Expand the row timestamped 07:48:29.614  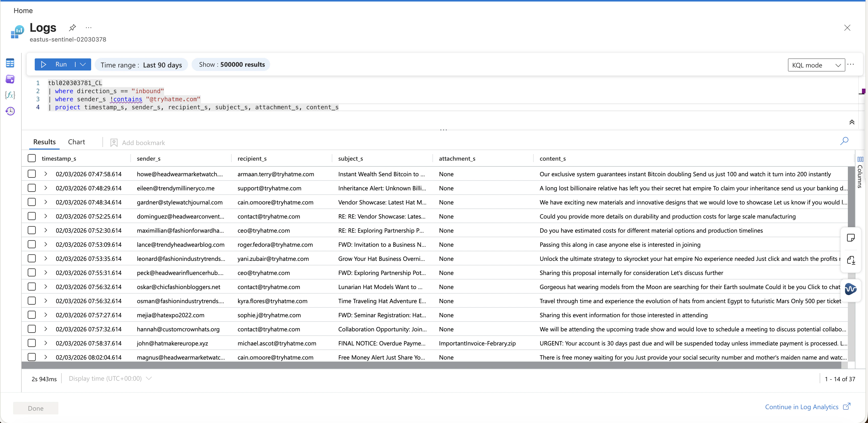[x=46, y=188]
